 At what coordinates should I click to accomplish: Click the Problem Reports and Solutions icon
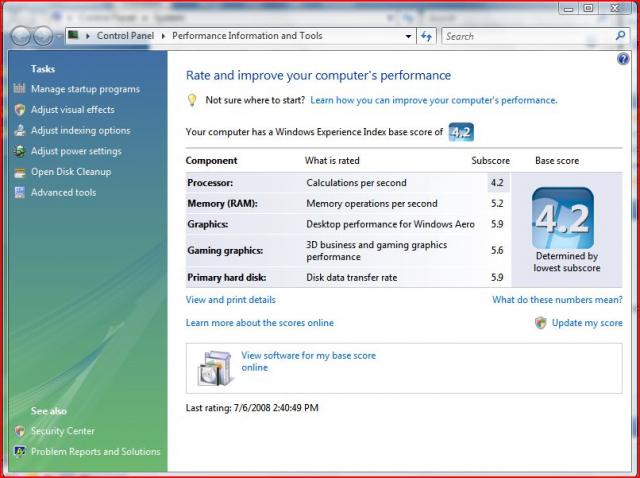tap(19, 451)
